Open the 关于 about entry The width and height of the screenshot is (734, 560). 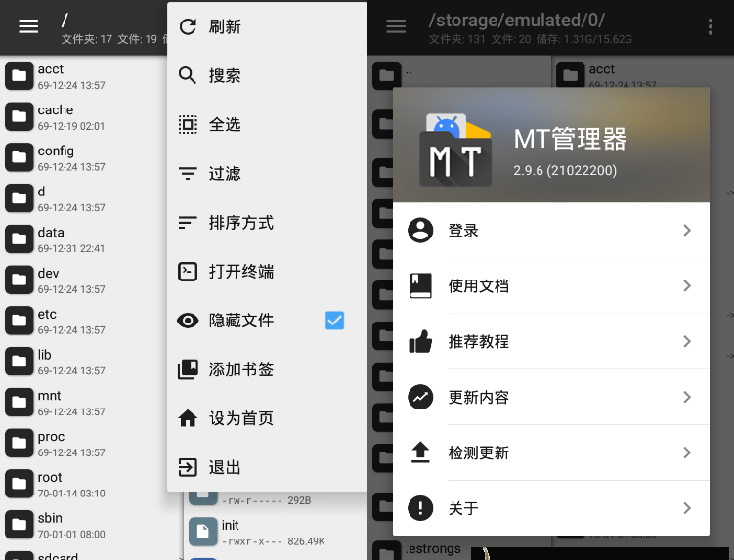551,508
